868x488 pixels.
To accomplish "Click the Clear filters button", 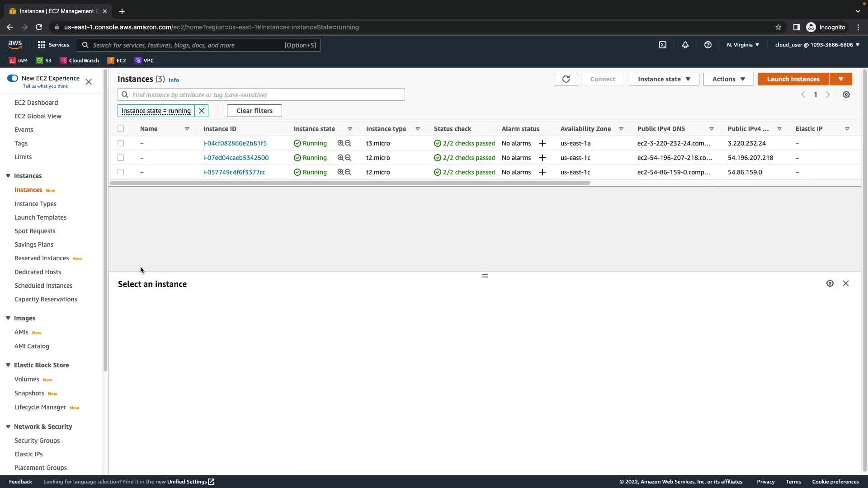I will 255,111.
